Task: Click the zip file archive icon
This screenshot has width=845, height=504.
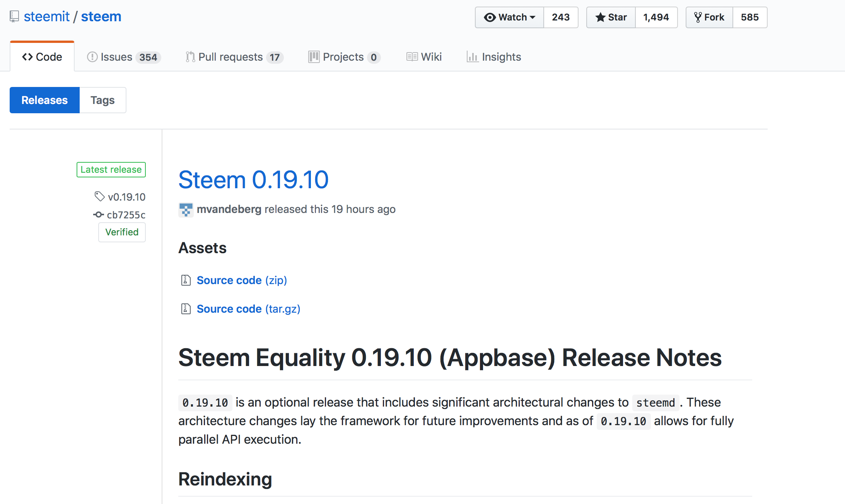Action: tap(186, 280)
